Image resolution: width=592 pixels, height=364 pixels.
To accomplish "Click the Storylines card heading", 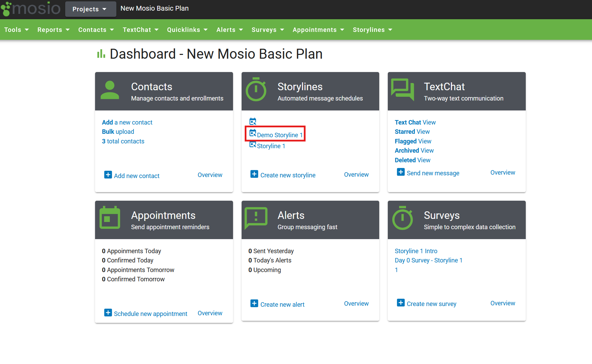I will pos(300,87).
